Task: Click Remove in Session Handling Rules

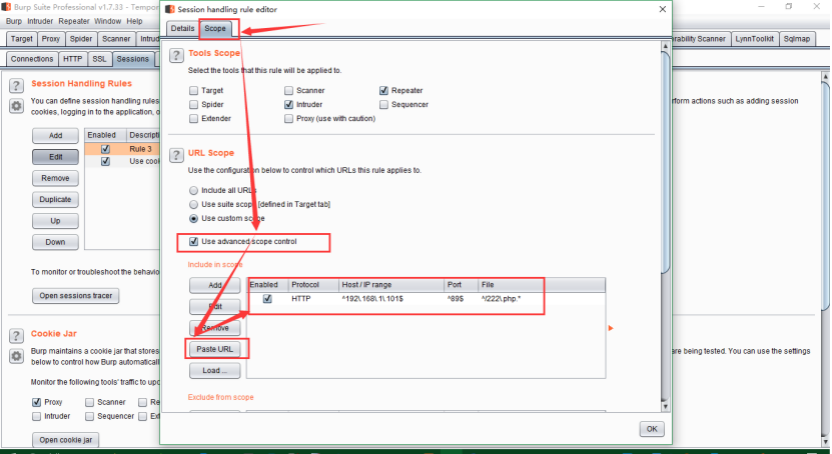Action: (x=55, y=178)
